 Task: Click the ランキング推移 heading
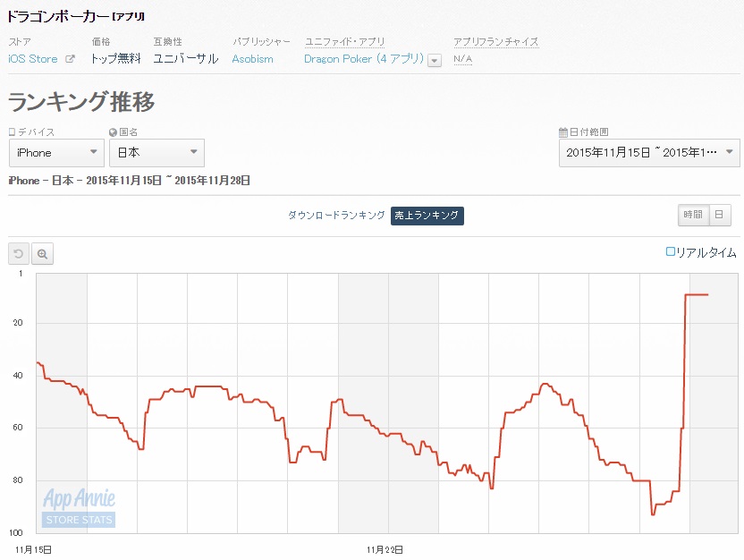tap(81, 102)
